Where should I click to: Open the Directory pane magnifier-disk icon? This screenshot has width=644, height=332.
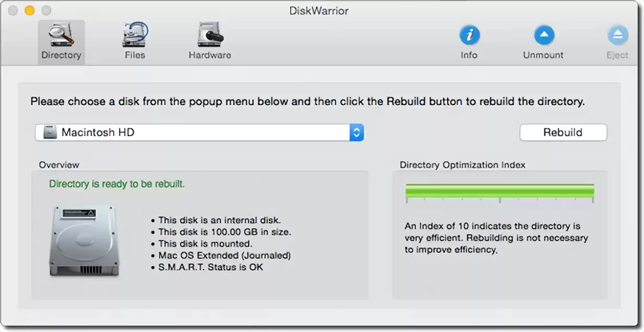[x=61, y=35]
